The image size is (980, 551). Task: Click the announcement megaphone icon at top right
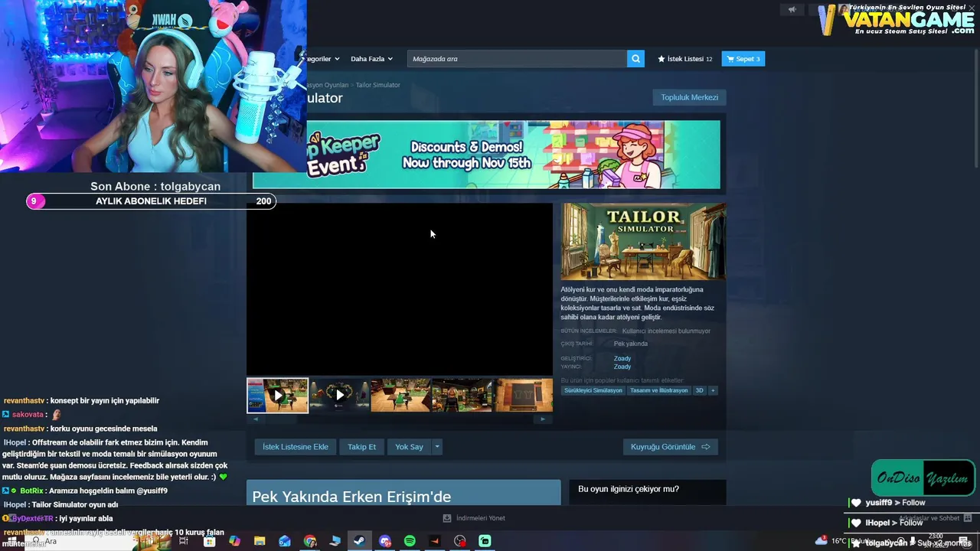pyautogui.click(x=792, y=9)
